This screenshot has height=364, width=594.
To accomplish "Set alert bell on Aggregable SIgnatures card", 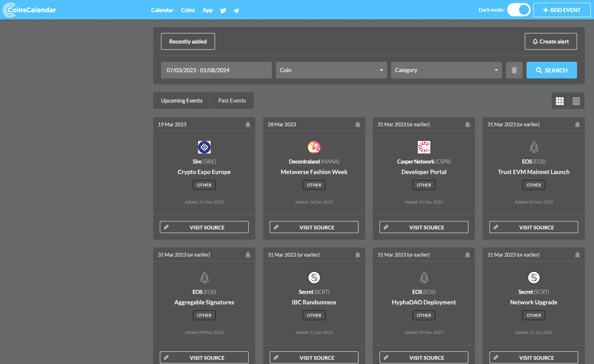I will [248, 255].
